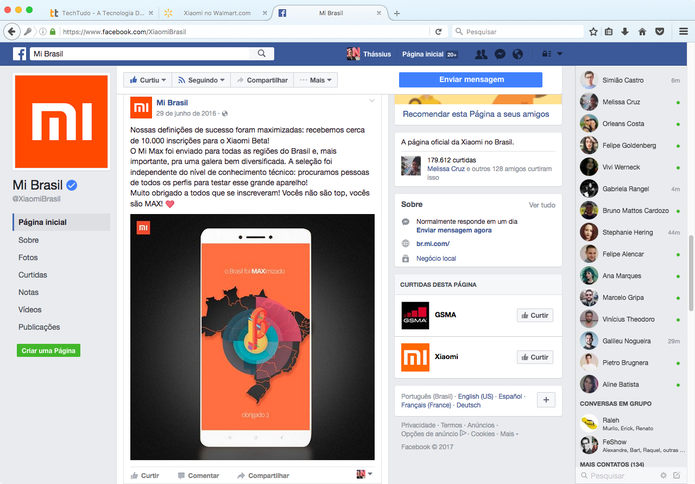The width and height of the screenshot is (695, 484).
Task: Go to browser home with the house icon
Action: coord(642,31)
